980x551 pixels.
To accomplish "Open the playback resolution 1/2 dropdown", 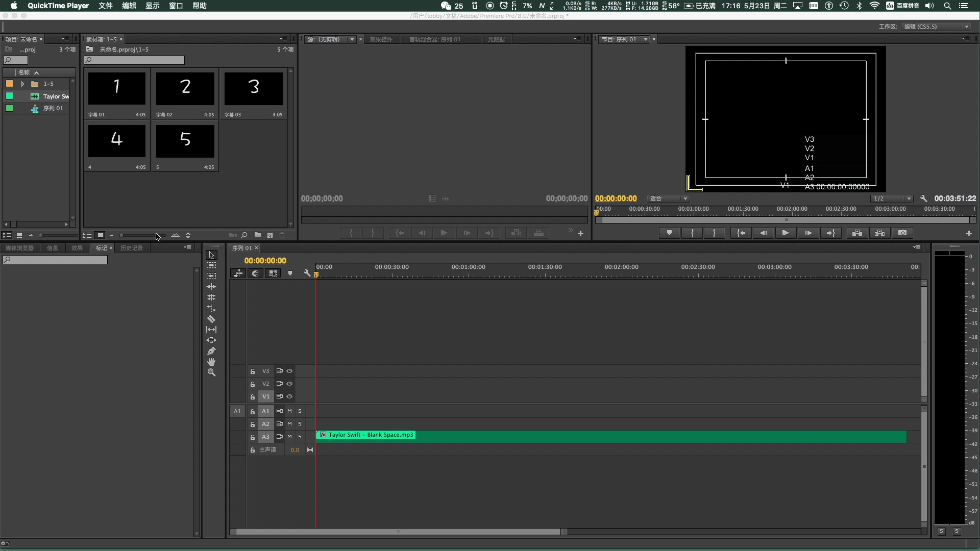I will tap(892, 198).
